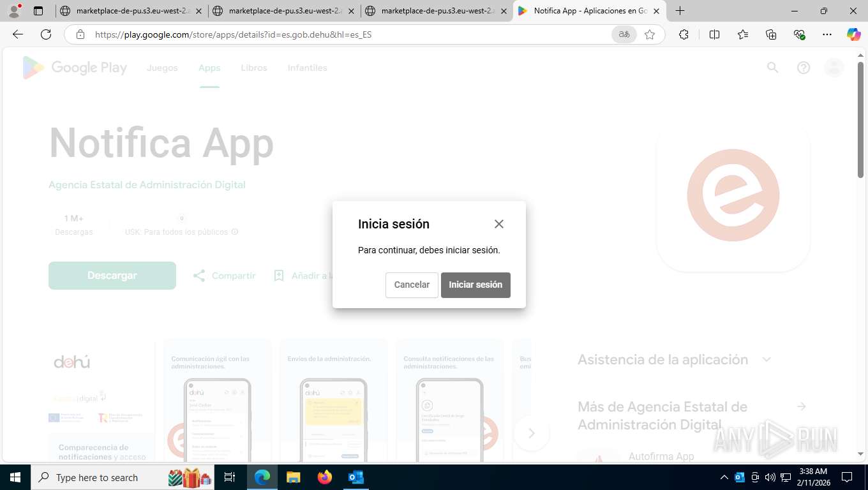868x490 pixels.
Task: Open the Envíos de la administración screenshot
Action: click(x=334, y=399)
